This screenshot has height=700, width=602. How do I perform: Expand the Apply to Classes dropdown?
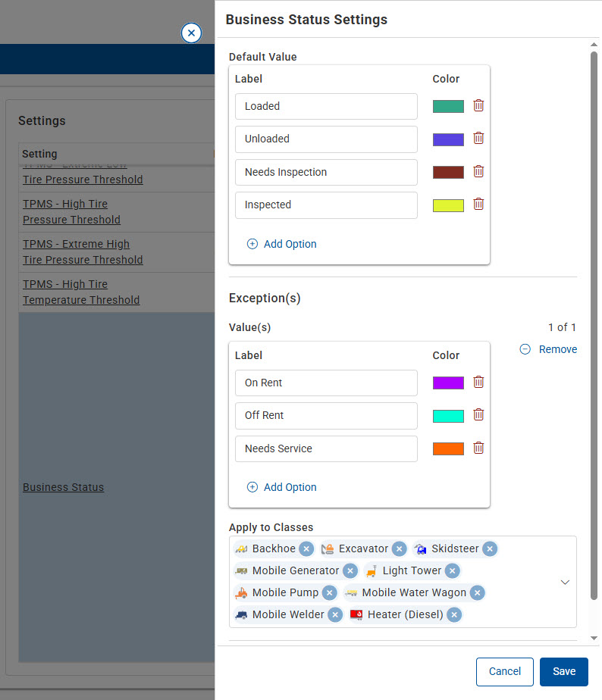point(565,582)
